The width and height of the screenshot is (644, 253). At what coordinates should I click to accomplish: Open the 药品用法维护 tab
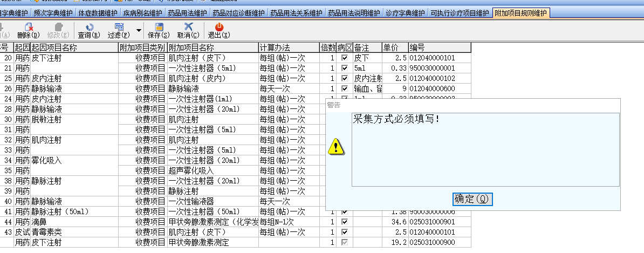pos(187,13)
